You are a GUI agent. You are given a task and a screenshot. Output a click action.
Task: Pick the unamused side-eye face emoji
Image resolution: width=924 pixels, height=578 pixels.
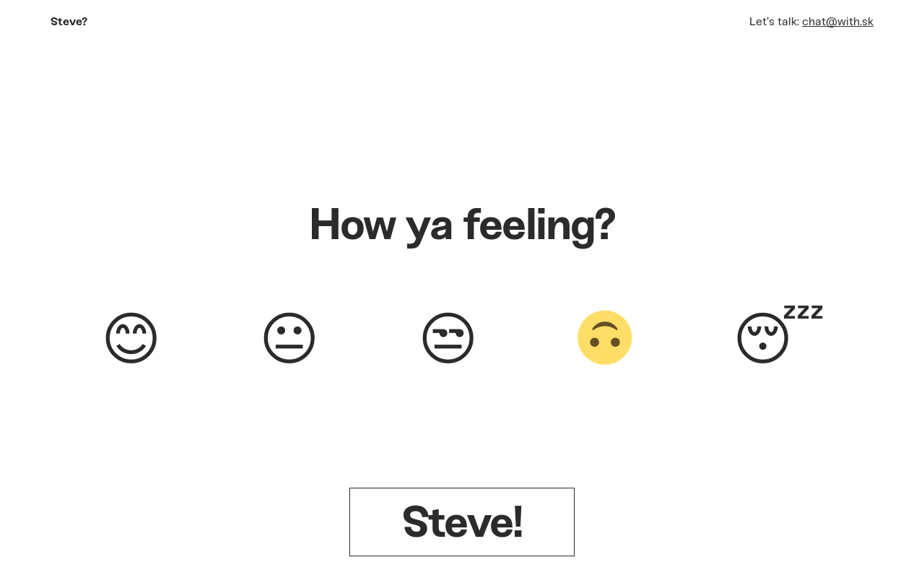(x=448, y=337)
